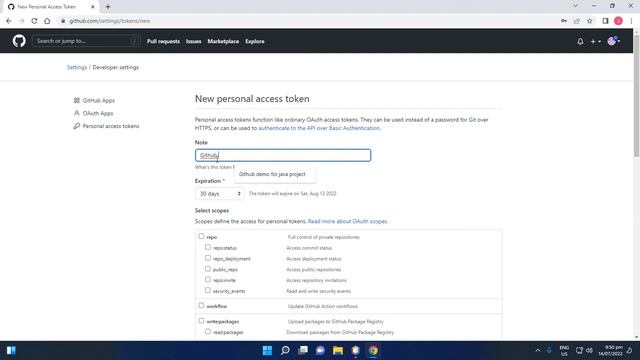Click the Settings breadcrumb link
The height and width of the screenshot is (360, 640).
[x=77, y=67]
